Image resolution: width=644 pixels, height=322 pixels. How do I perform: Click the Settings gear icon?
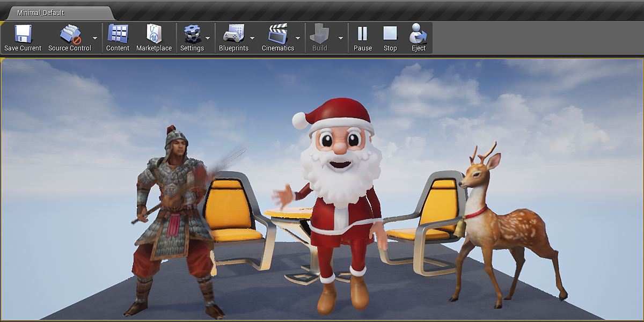click(x=192, y=34)
